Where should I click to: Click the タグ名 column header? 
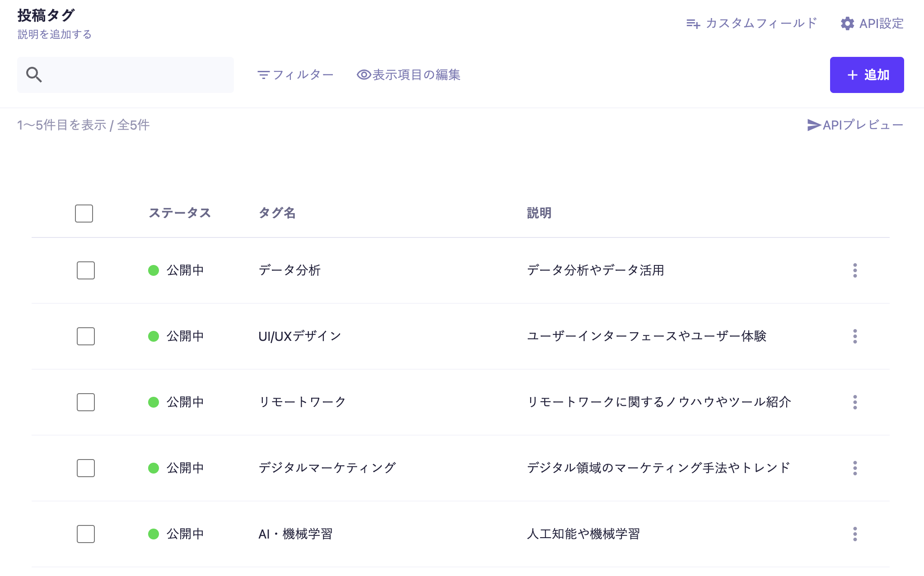tap(277, 213)
